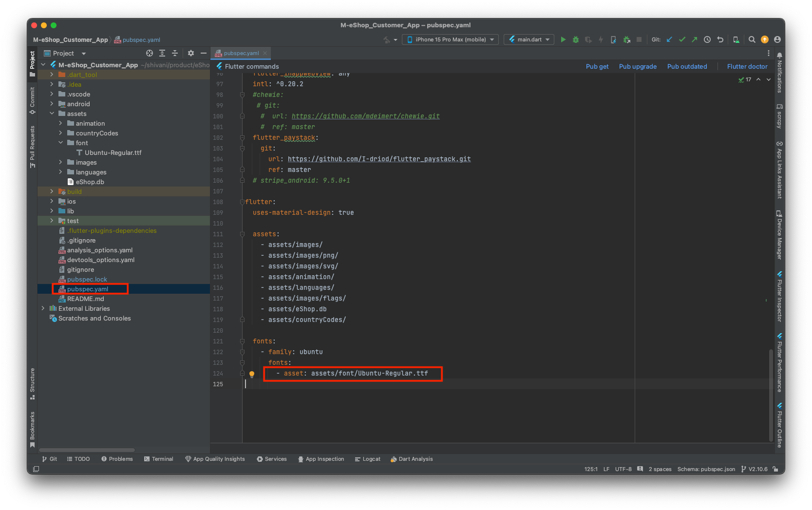Hide the Project panel with the minus icon
The image size is (812, 510).
point(204,53)
